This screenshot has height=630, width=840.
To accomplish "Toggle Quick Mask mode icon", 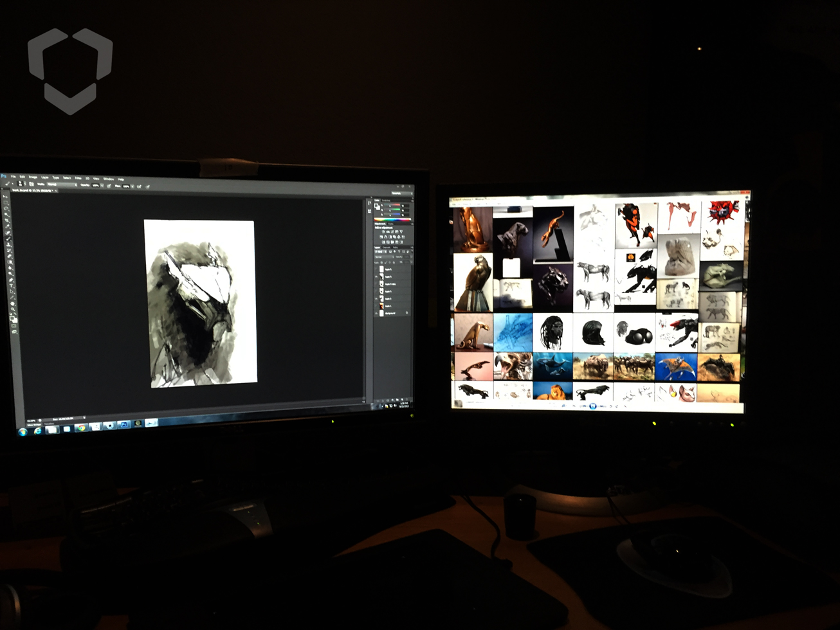I will tap(14, 326).
